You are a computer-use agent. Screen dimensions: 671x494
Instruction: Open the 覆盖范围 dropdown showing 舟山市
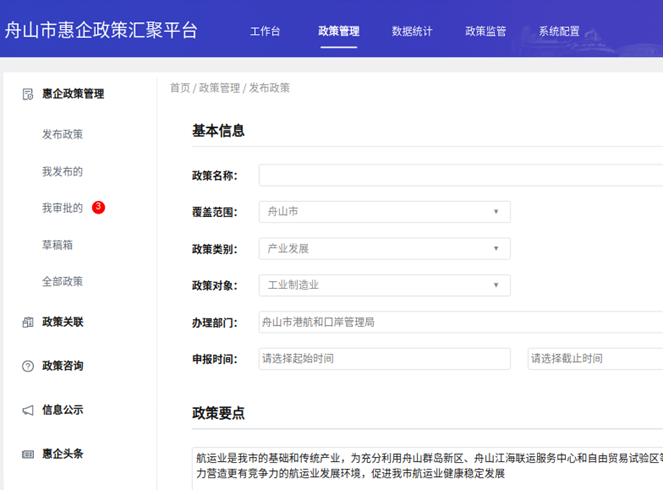point(384,212)
